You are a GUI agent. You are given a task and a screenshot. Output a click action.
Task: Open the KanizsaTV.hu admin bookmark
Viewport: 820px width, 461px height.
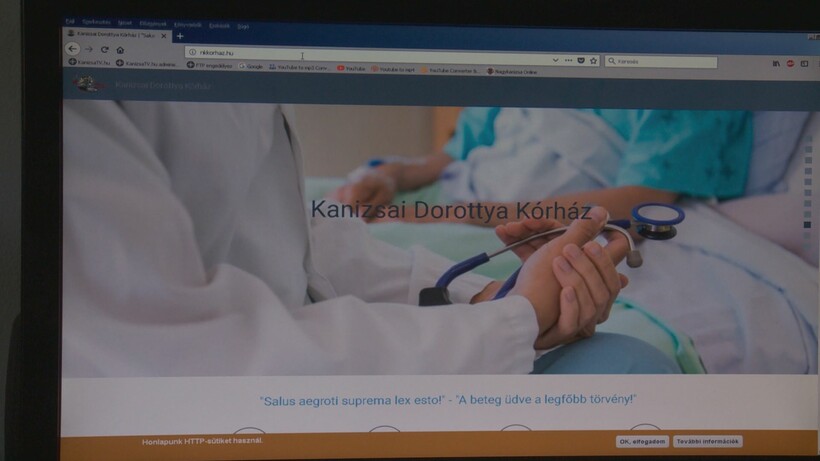point(146,64)
